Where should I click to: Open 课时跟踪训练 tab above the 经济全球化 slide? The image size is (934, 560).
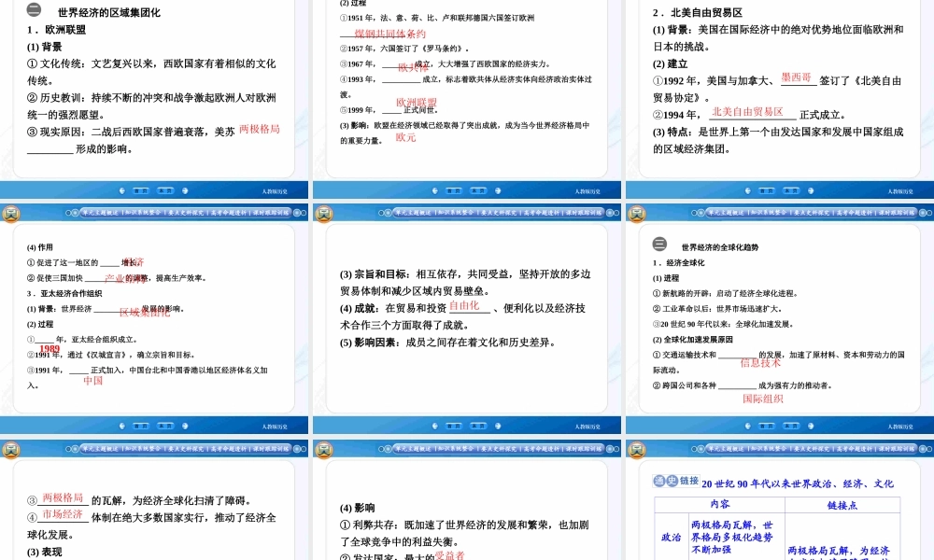point(896,213)
